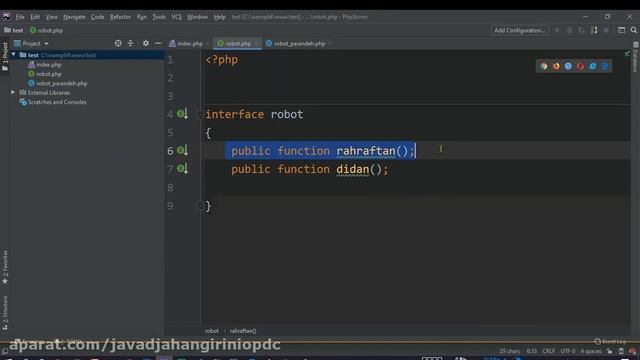This screenshot has width=640, height=360.
Task: Open the Window menu
Action: coord(197,17)
